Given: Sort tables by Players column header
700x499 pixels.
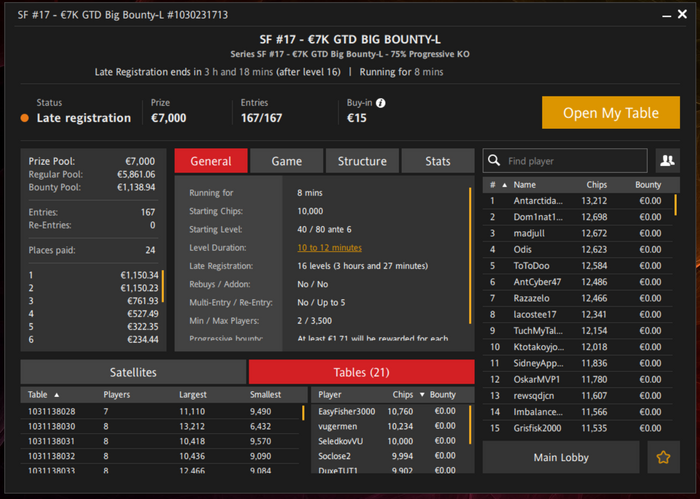Looking at the screenshot, I should click(117, 395).
